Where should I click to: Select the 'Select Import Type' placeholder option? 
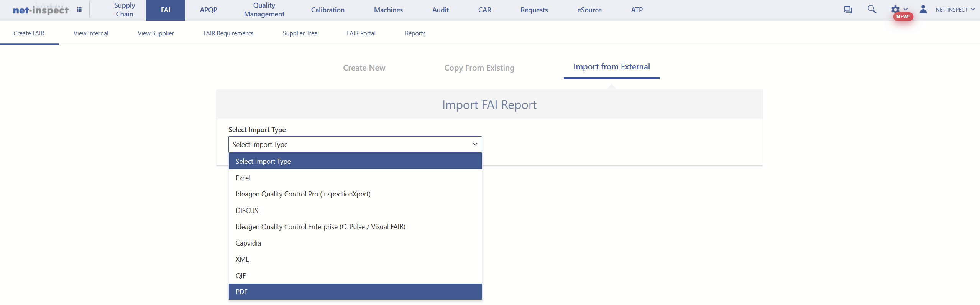[355, 162]
